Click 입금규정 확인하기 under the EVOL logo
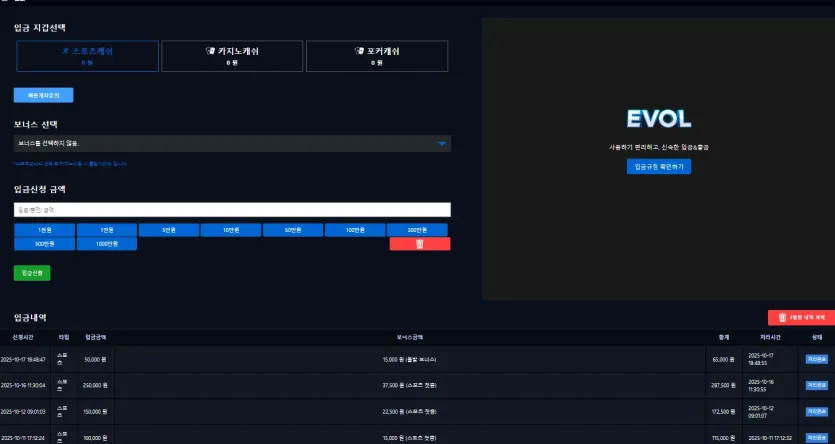The height and width of the screenshot is (444, 835). coord(659,167)
